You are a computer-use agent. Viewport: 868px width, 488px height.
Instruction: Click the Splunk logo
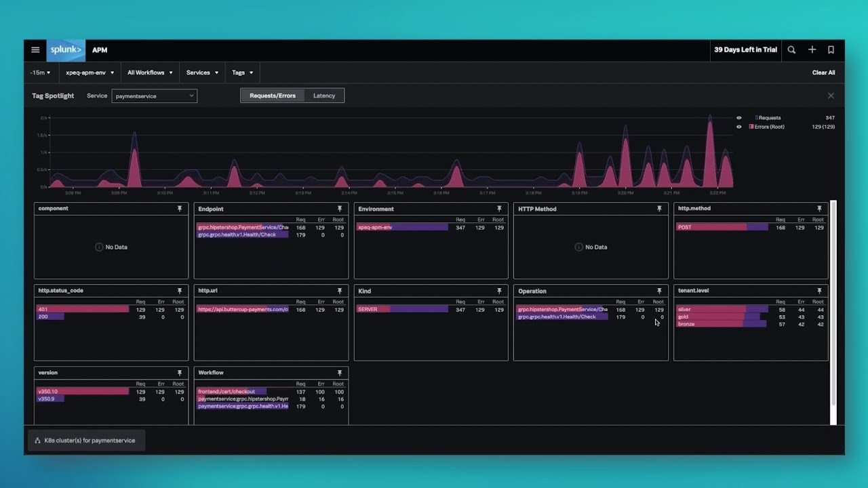[66, 50]
